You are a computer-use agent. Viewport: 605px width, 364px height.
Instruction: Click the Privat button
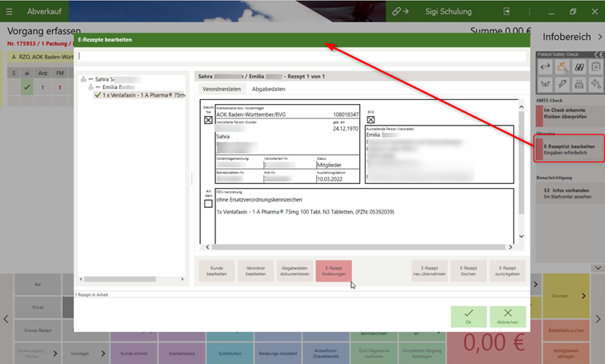pos(38,307)
